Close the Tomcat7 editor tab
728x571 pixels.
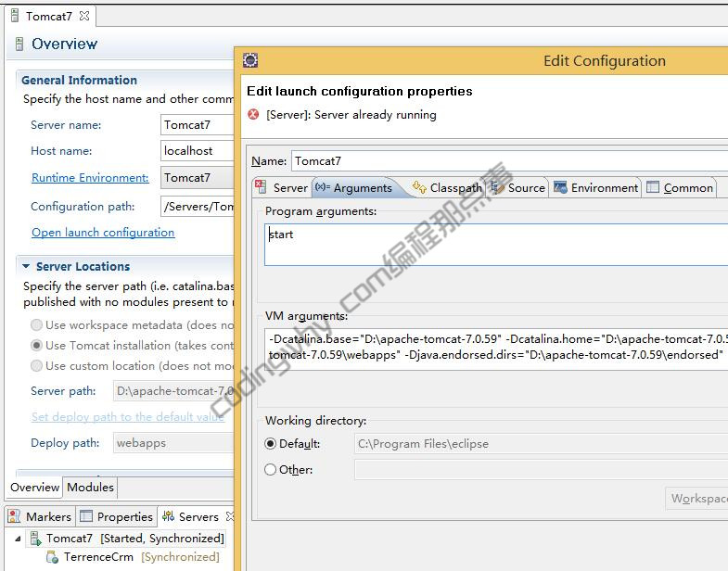coord(84,16)
